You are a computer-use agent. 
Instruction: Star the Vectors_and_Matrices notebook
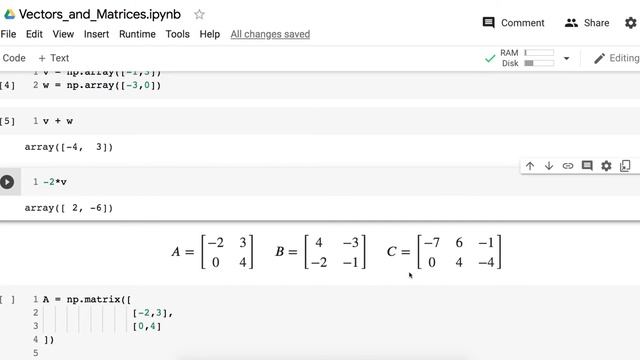point(199,15)
